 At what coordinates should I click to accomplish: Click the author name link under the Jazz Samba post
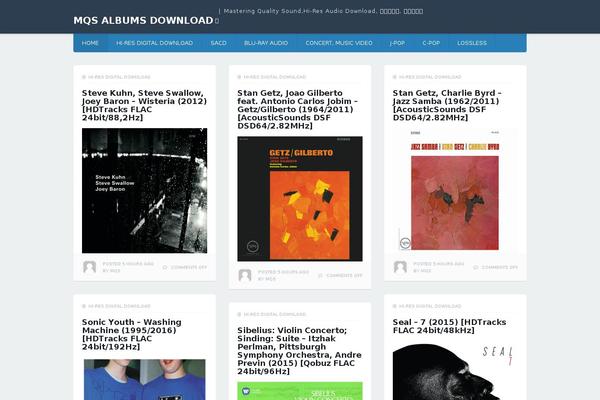(x=426, y=271)
